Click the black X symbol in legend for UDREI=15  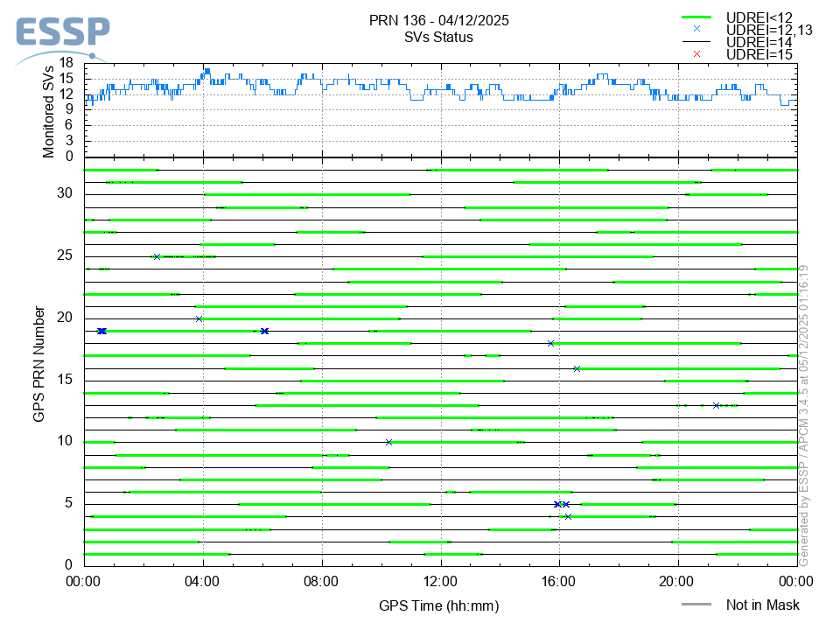click(697, 54)
